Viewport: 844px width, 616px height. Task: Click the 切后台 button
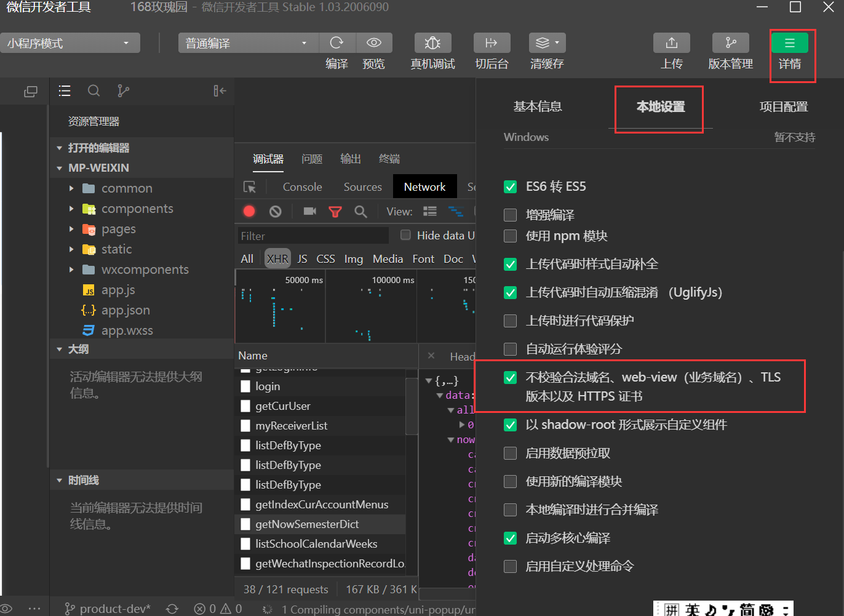point(492,42)
